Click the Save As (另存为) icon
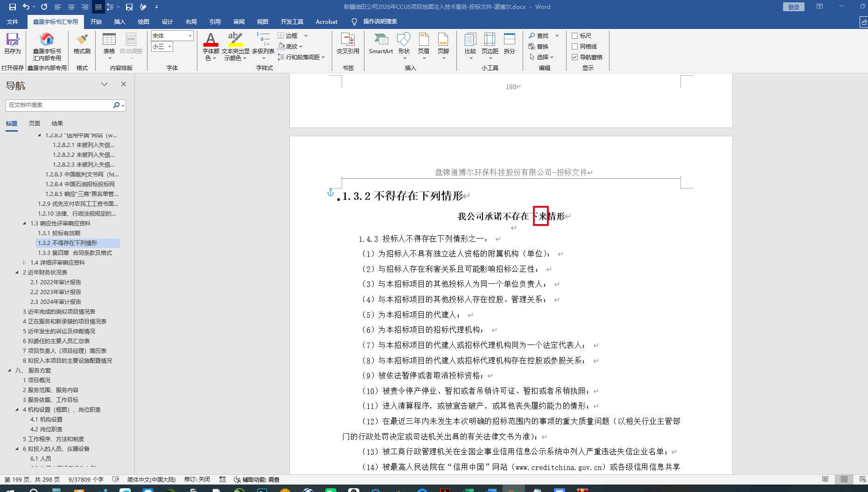Viewport: 868px width, 492px height. [x=13, y=41]
